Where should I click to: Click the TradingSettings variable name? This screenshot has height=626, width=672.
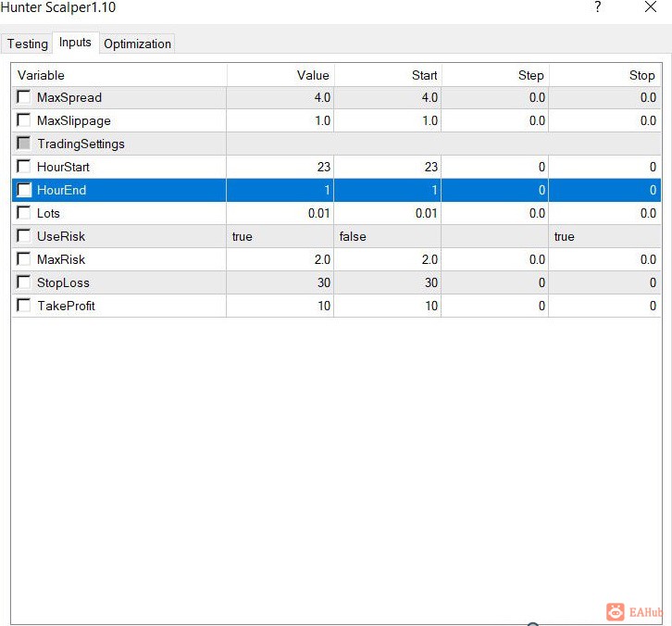[81, 144]
